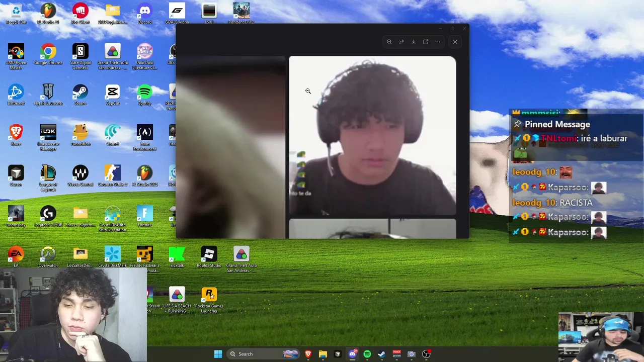Open iLok License Manager shortcut

click(48, 138)
